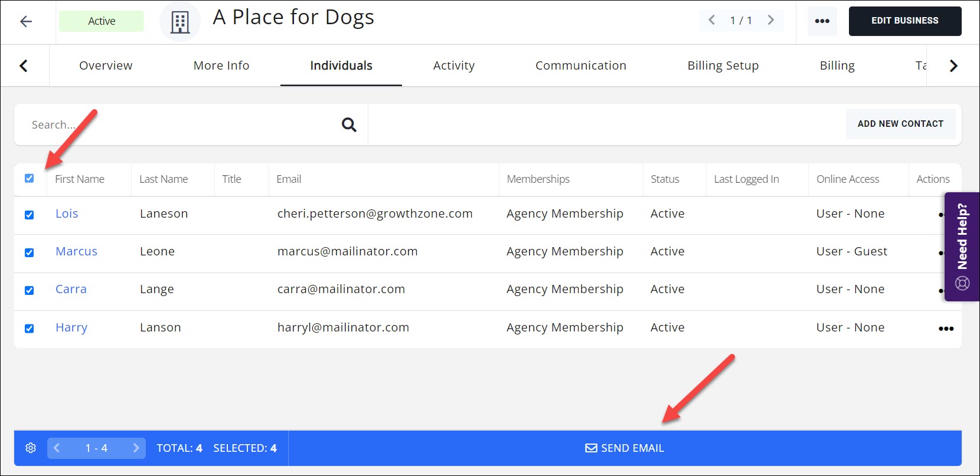The height and width of the screenshot is (476, 980).
Task: Go to previous business record arrow
Action: (x=712, y=20)
